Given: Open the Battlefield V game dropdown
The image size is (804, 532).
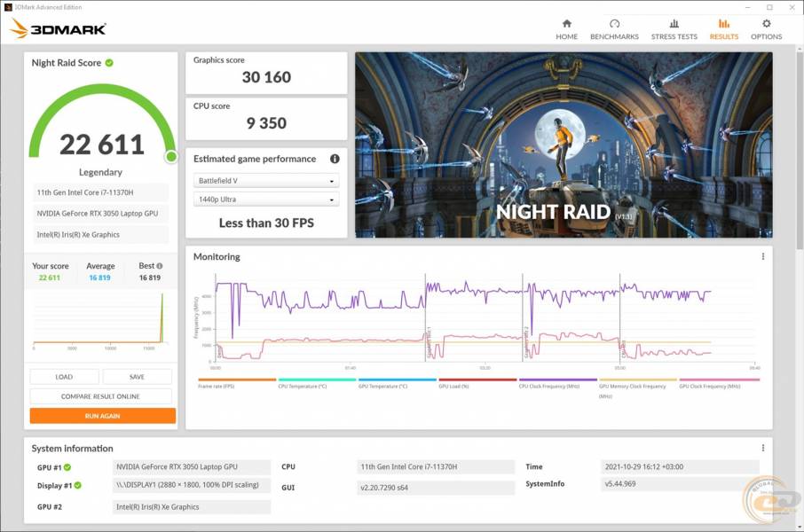Looking at the screenshot, I should (x=266, y=181).
